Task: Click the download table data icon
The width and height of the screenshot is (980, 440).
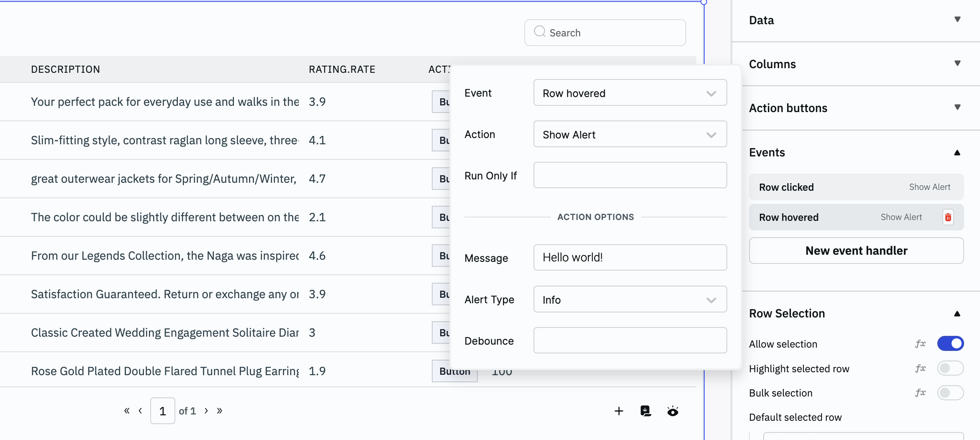Action: [646, 411]
